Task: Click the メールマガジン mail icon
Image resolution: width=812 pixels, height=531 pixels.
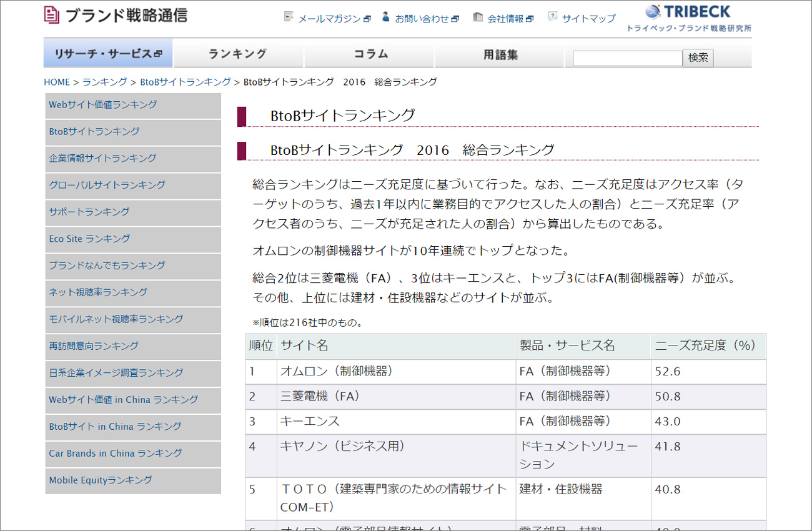Action: [x=289, y=17]
